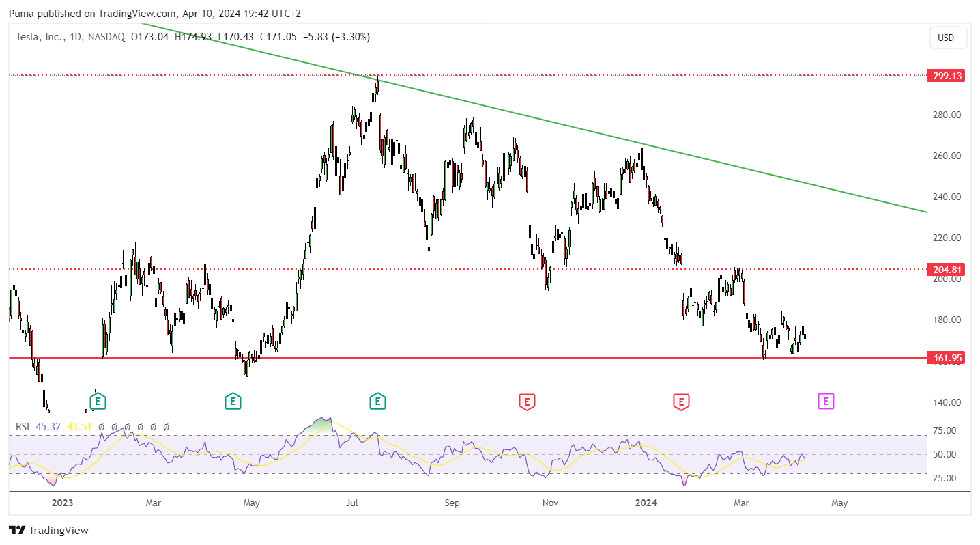Click the close value C171.05
The height and width of the screenshot is (545, 980).
(x=278, y=37)
